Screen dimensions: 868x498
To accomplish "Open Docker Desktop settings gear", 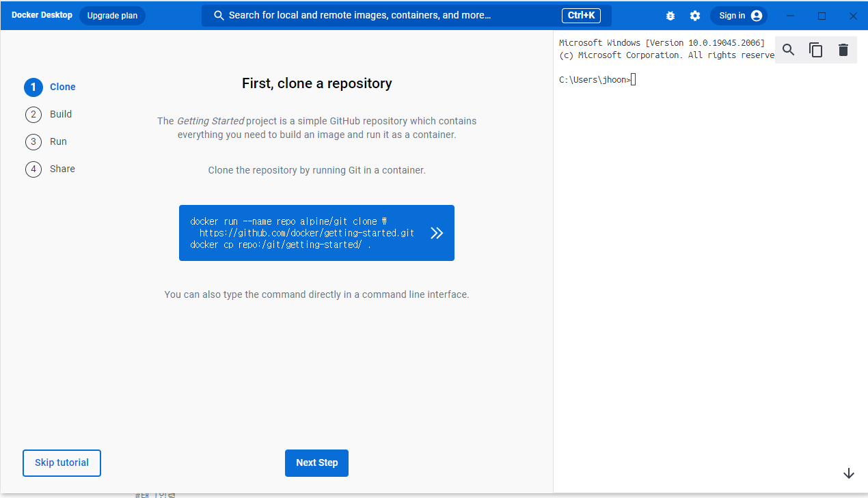I will [x=695, y=16].
